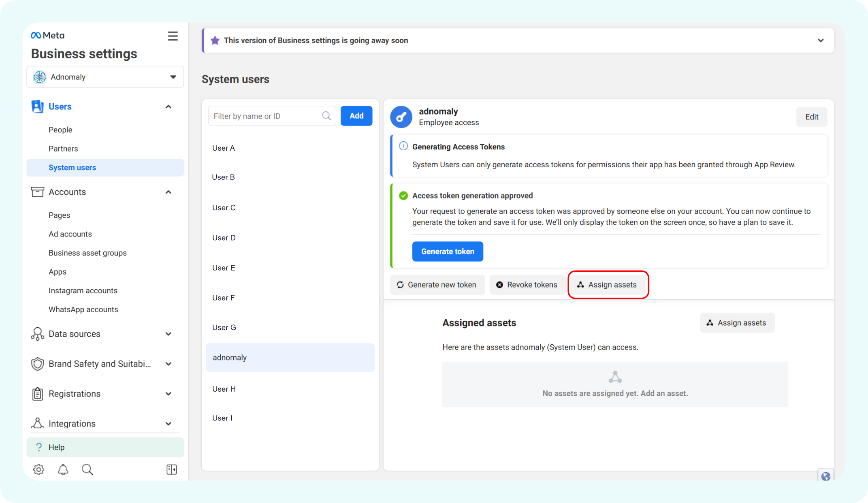Screen dimensions: 868x503
Task: Click the globe icon at bottom right
Action: click(x=826, y=476)
